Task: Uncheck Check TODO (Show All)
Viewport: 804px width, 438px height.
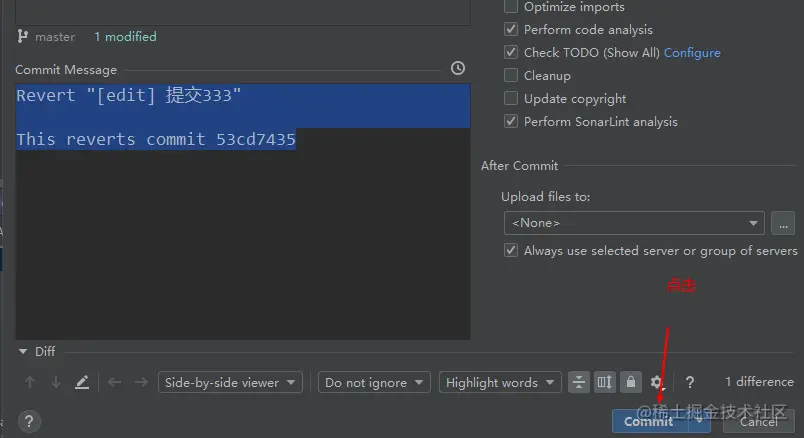Action: coord(511,52)
